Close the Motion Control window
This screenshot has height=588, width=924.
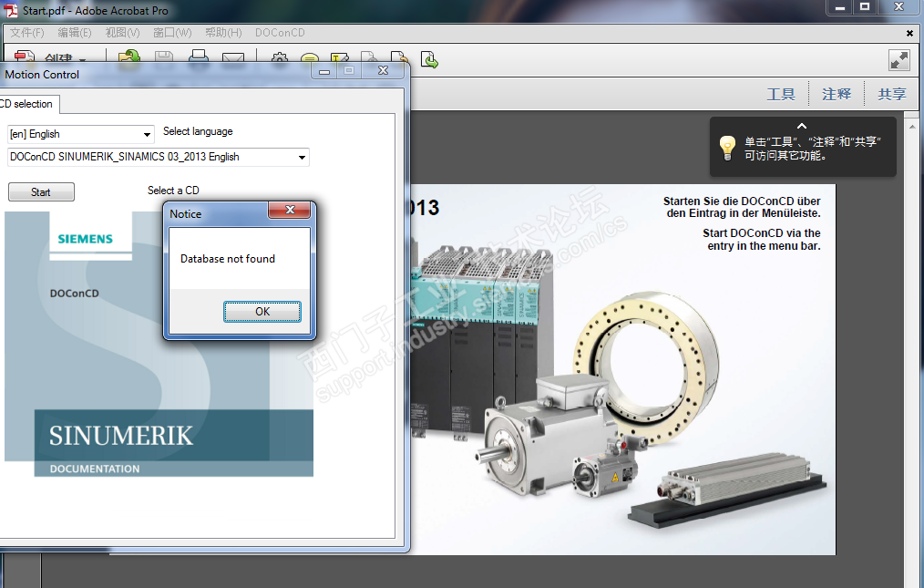383,71
